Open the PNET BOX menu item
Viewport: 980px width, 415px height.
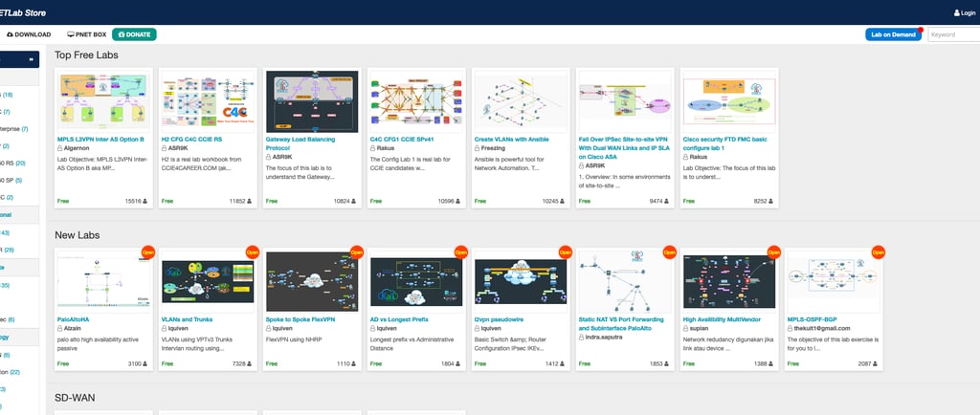pyautogui.click(x=87, y=35)
